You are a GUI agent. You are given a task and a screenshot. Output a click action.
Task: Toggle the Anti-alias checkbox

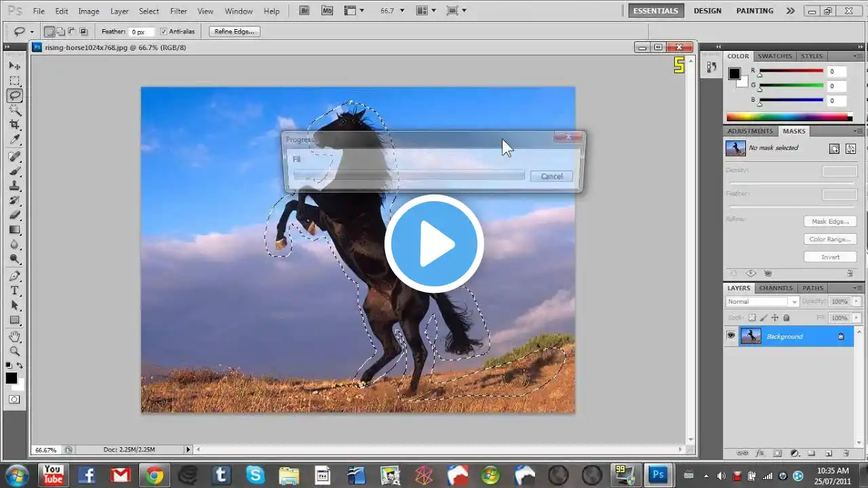(163, 32)
